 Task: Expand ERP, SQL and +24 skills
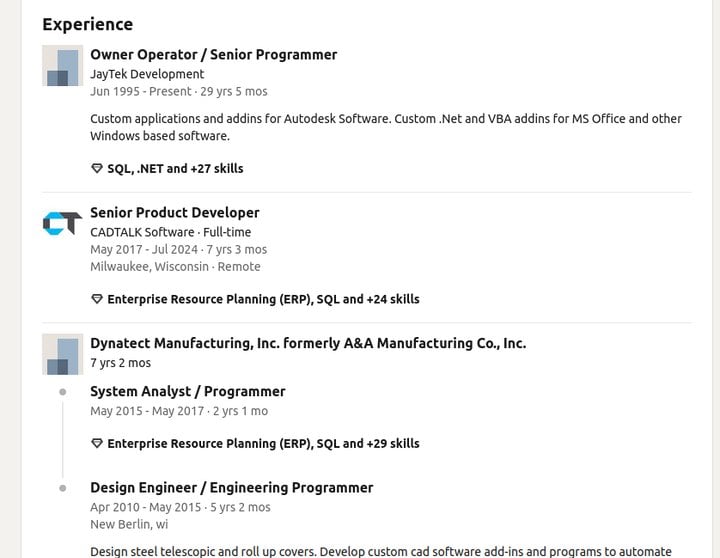tap(263, 299)
